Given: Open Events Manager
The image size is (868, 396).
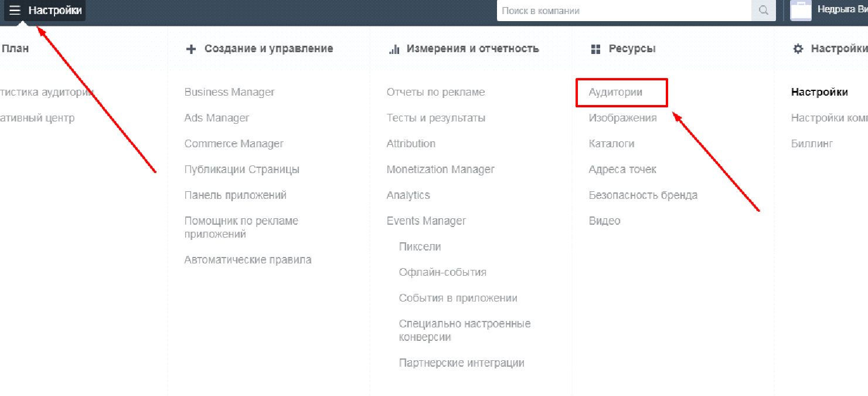Looking at the screenshot, I should (426, 221).
